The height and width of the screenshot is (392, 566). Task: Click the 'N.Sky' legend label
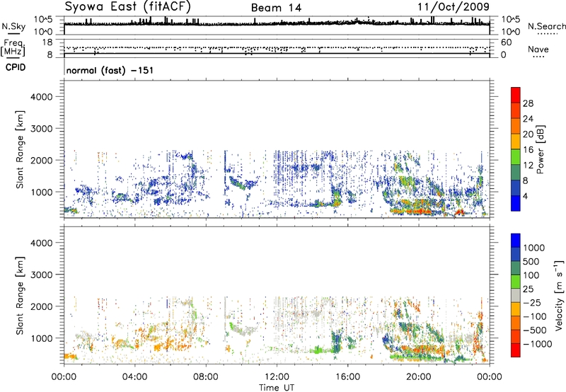pos(13,26)
